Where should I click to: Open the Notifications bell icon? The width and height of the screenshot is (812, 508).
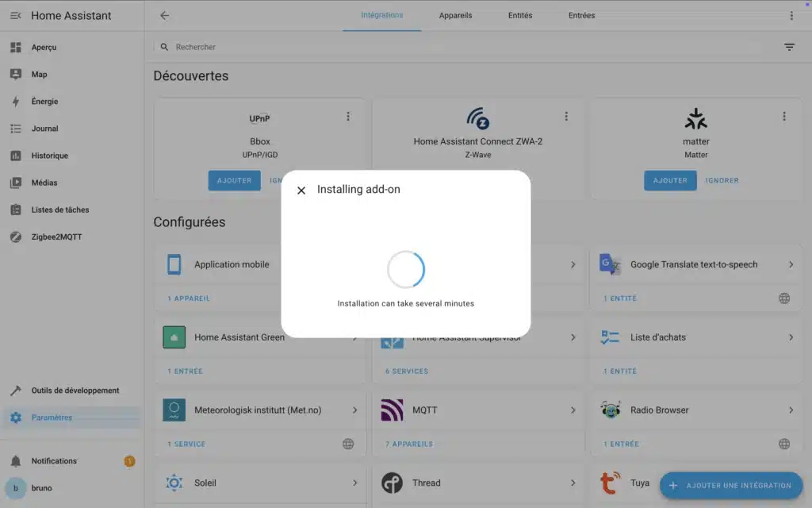click(x=16, y=461)
